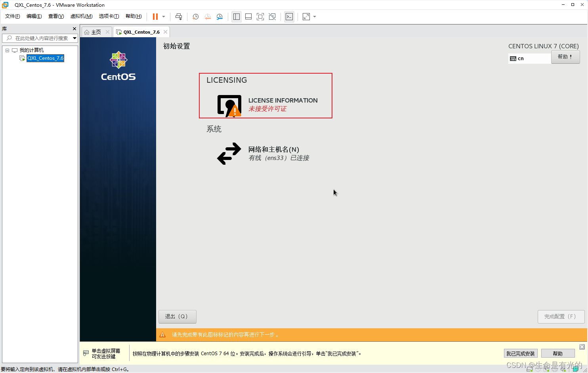
Task: Click the orange warning triangle icon
Action: tap(162, 335)
